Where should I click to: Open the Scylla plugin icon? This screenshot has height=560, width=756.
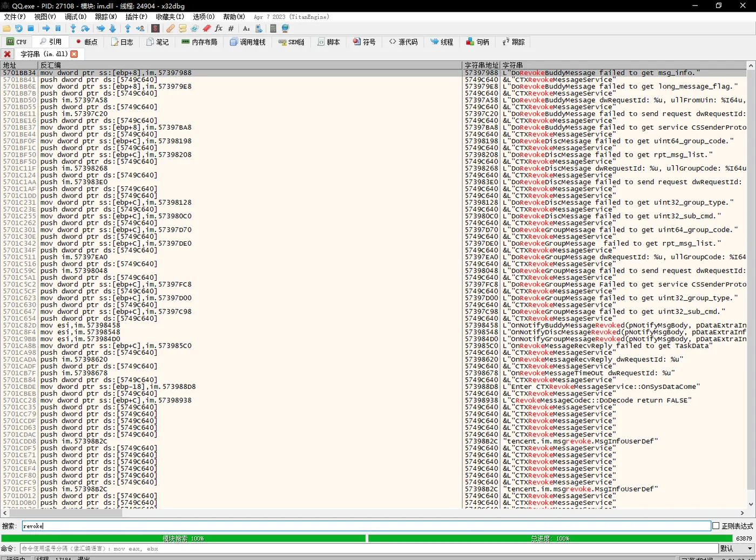(156, 29)
